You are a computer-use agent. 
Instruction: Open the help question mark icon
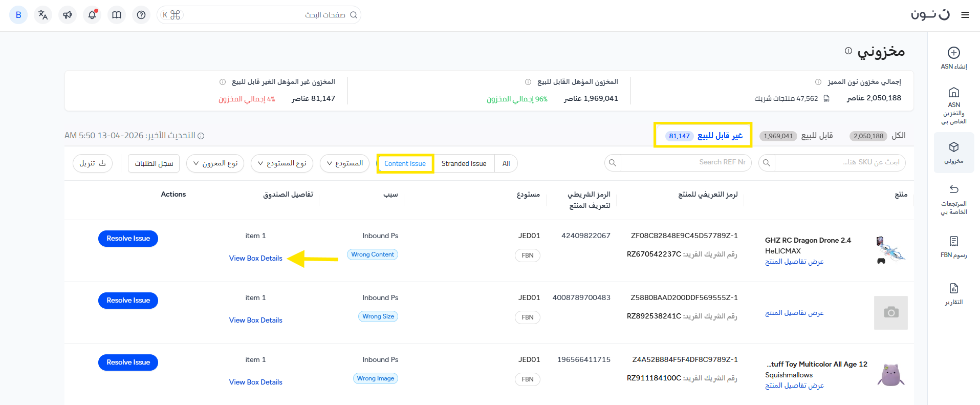pos(141,15)
